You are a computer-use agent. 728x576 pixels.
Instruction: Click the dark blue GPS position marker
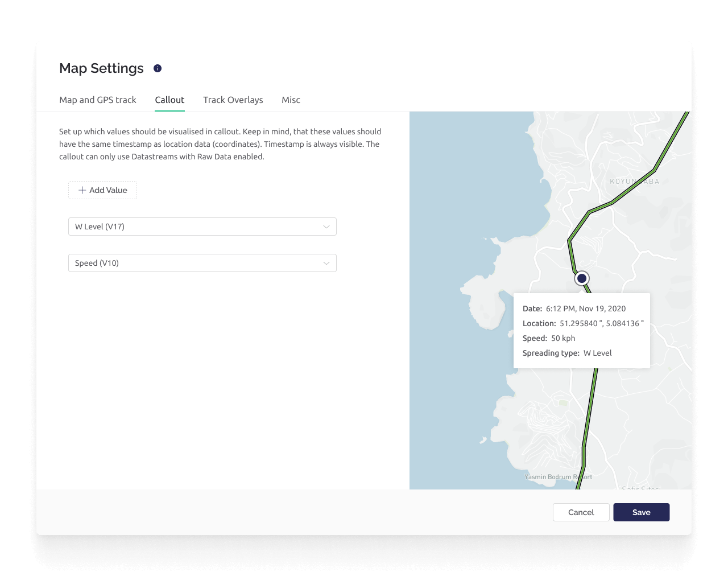[581, 278]
